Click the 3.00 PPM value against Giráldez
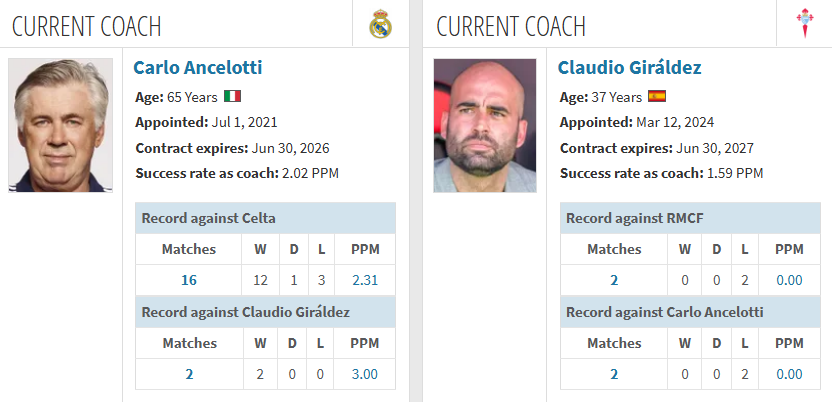The height and width of the screenshot is (402, 832). (x=365, y=374)
